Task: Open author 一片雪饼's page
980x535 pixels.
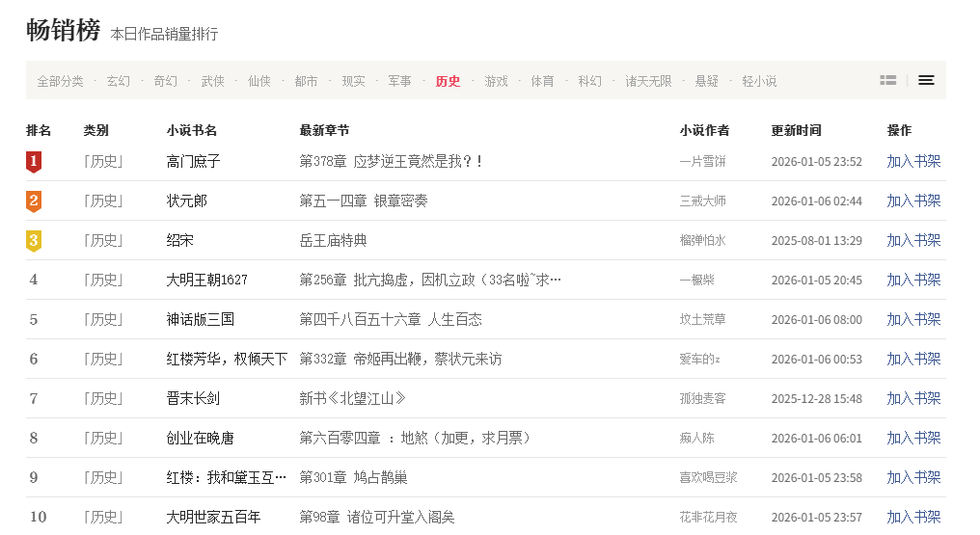Action: [x=702, y=161]
